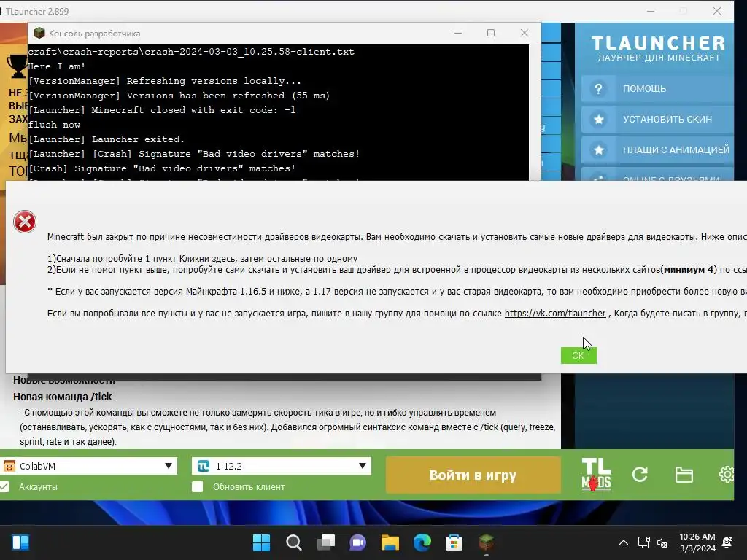Viewport: 747px width, 560px height.
Task: Enable the 'Обновить клиент' checkbox
Action: [197, 486]
